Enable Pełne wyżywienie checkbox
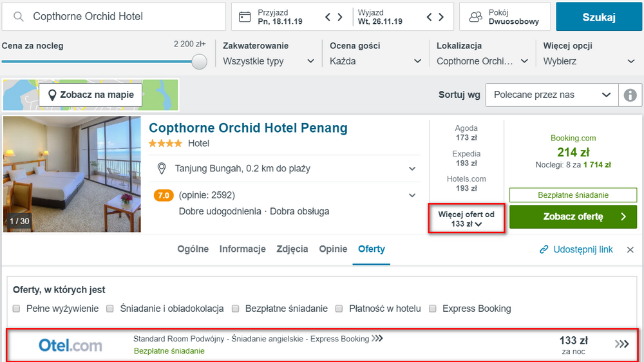Screen dimensions: 644x362 click(17, 309)
